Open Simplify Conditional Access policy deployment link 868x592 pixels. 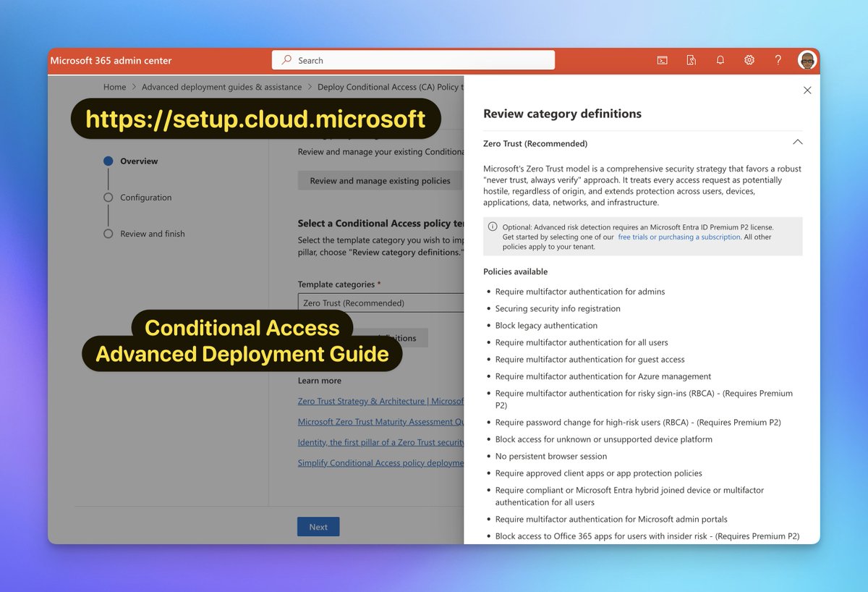(381, 463)
